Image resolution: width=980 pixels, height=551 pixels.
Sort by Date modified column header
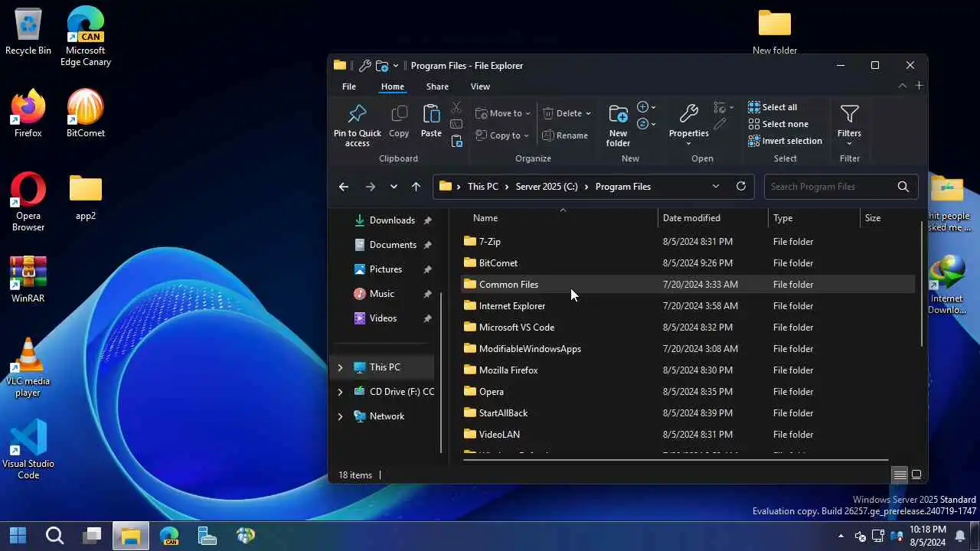click(x=713, y=218)
